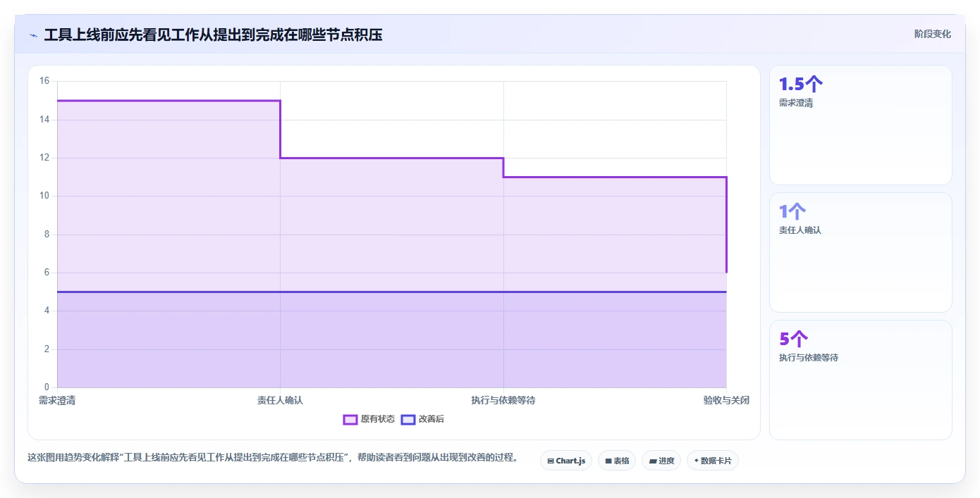Open the 责任人确认 1个 data card

[860, 252]
